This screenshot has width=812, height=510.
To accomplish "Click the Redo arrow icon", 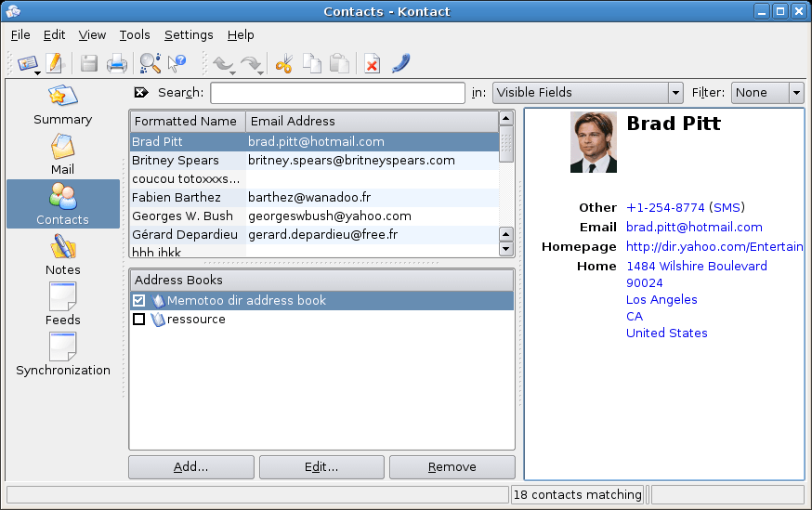I will click(251, 64).
